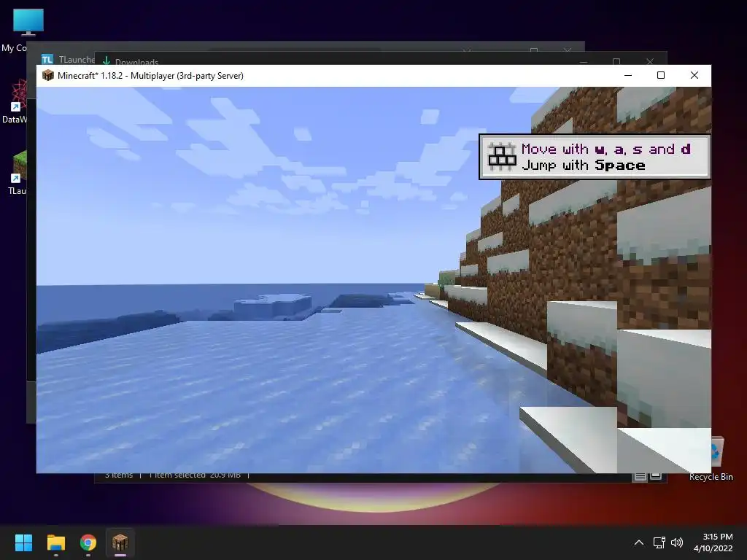Image resolution: width=747 pixels, height=560 pixels.
Task: Minimize the Minecraft window
Action: coord(628,75)
